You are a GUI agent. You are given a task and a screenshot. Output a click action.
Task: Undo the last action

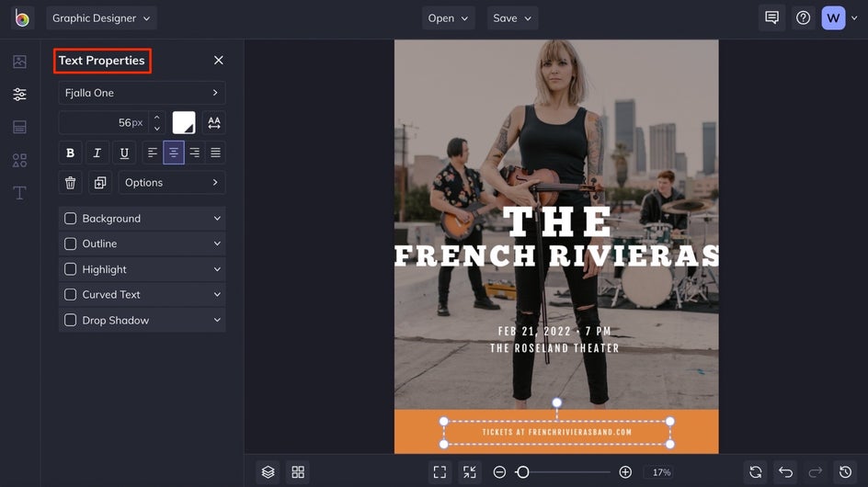click(785, 472)
